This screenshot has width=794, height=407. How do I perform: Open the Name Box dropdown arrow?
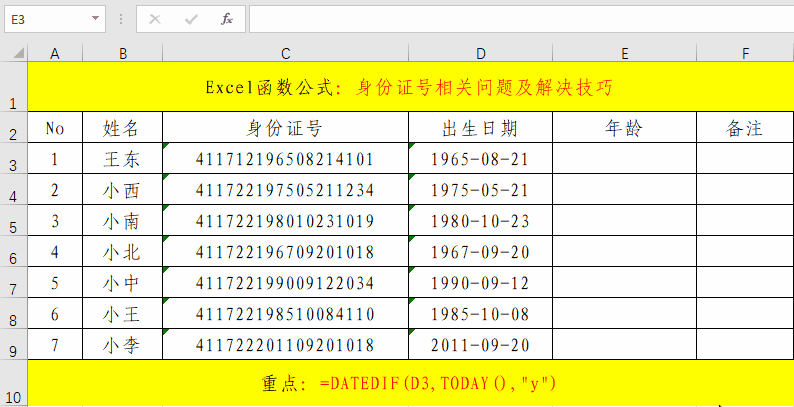[95, 19]
